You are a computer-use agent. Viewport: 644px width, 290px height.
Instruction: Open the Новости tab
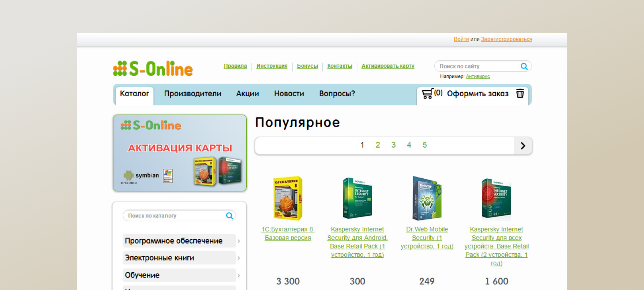point(289,94)
